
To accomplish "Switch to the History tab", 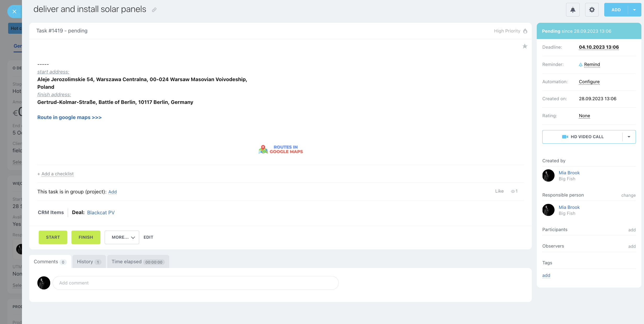I will tap(89, 262).
